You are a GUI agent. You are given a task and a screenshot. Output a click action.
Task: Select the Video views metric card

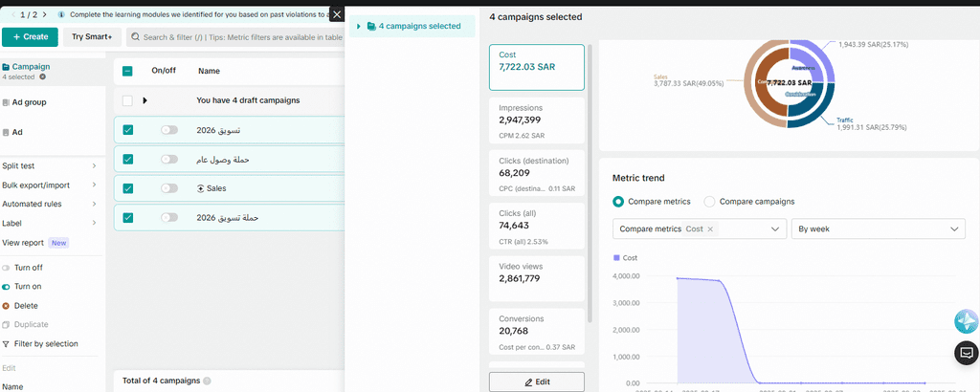(x=537, y=278)
